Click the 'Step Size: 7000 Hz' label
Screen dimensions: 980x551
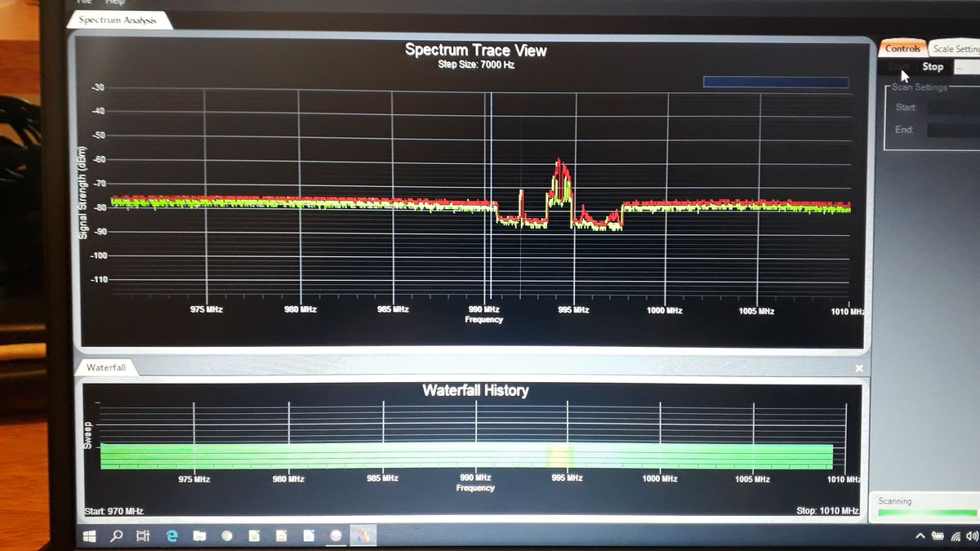476,64
